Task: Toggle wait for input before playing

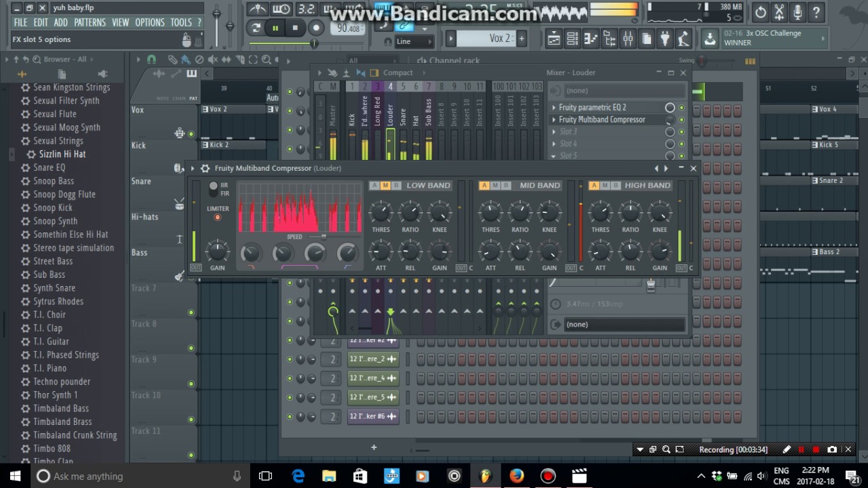Action: click(x=281, y=9)
